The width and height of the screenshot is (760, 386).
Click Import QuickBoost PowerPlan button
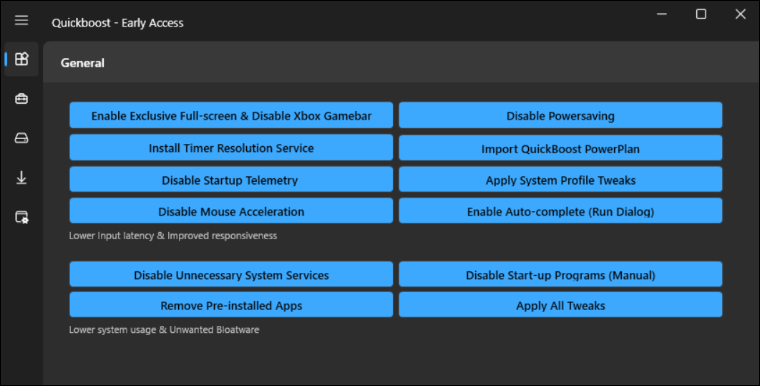click(560, 148)
